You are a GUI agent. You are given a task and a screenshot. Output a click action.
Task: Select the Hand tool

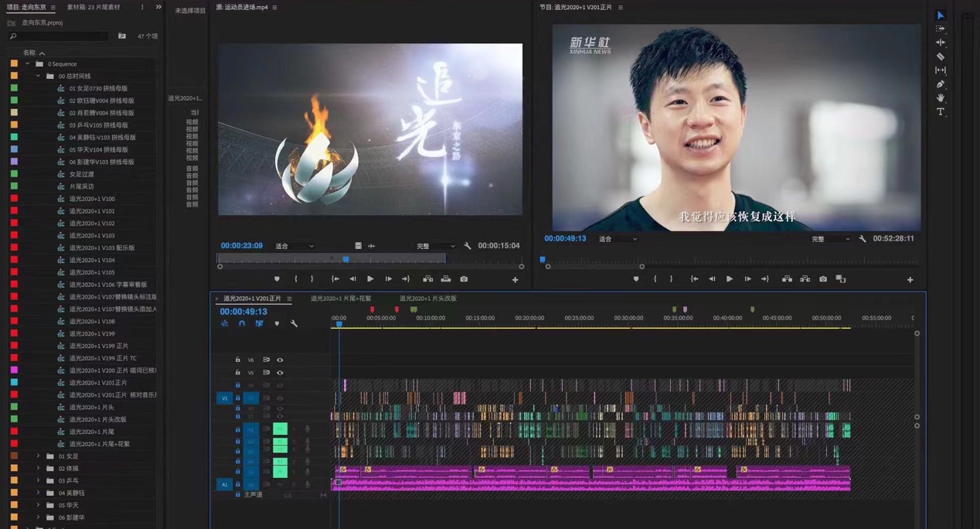941,98
